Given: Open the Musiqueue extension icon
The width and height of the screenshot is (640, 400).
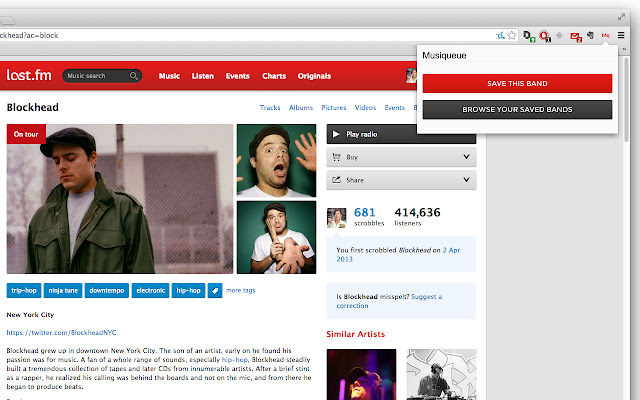Looking at the screenshot, I should click(605, 36).
